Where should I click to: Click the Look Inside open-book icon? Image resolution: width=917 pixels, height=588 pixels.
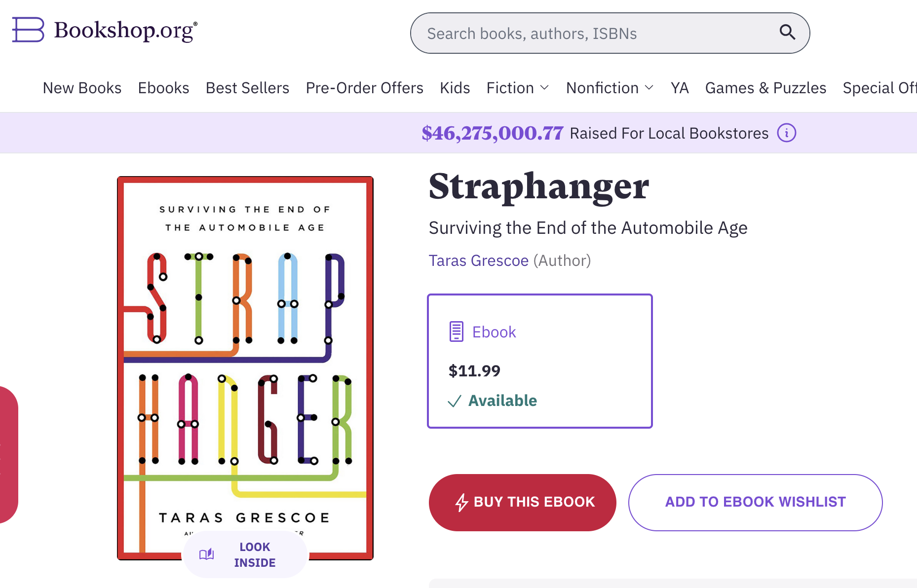pos(207,554)
